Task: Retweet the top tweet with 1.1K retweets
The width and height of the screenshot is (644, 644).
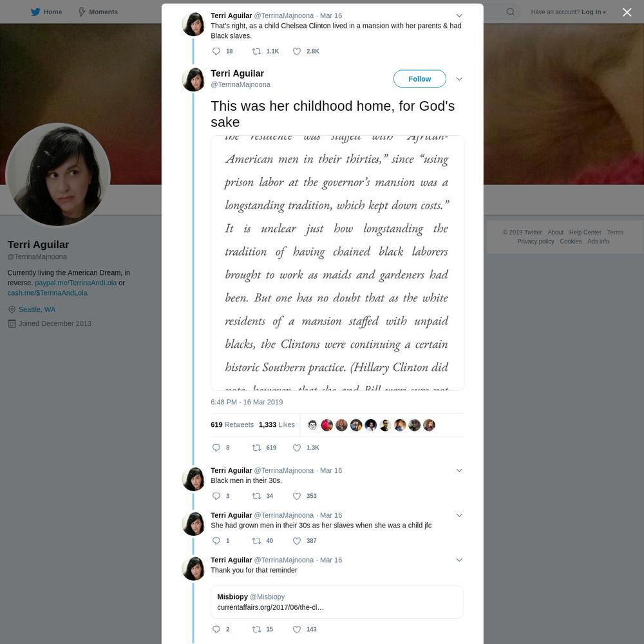Action: tap(256, 52)
